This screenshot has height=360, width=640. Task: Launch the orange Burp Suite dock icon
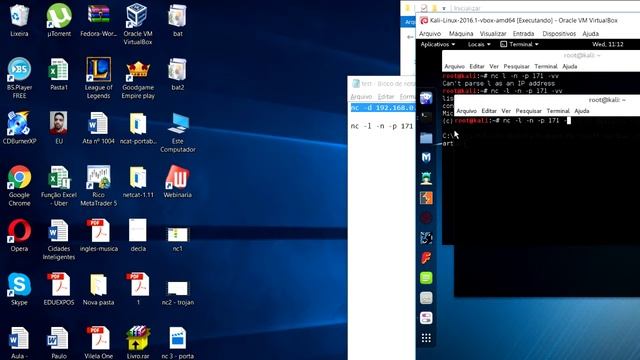coord(426,198)
